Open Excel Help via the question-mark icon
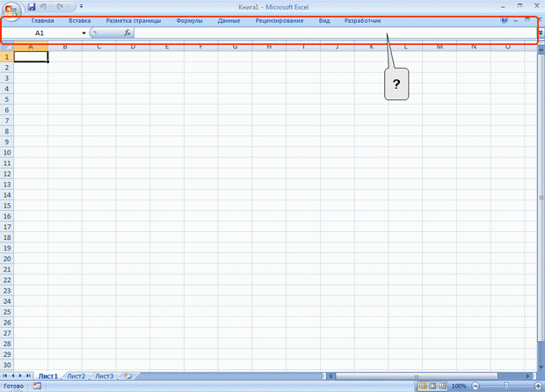 pos(504,20)
